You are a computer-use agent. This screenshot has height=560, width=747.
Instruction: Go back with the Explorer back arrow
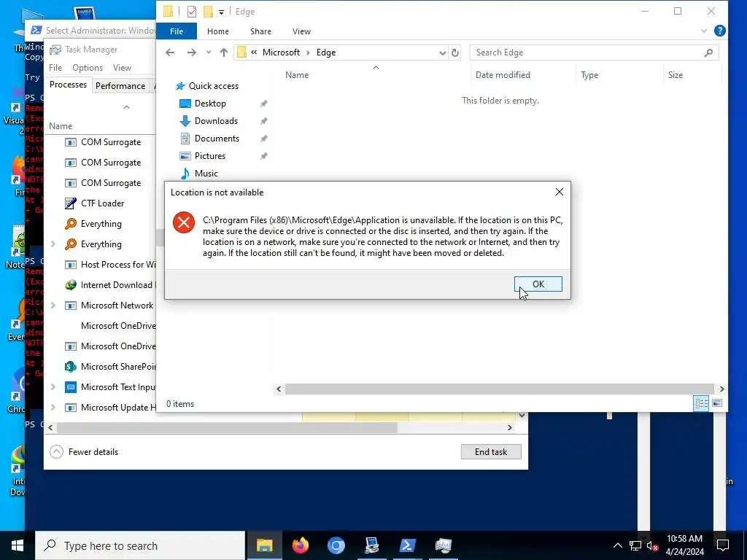point(170,52)
